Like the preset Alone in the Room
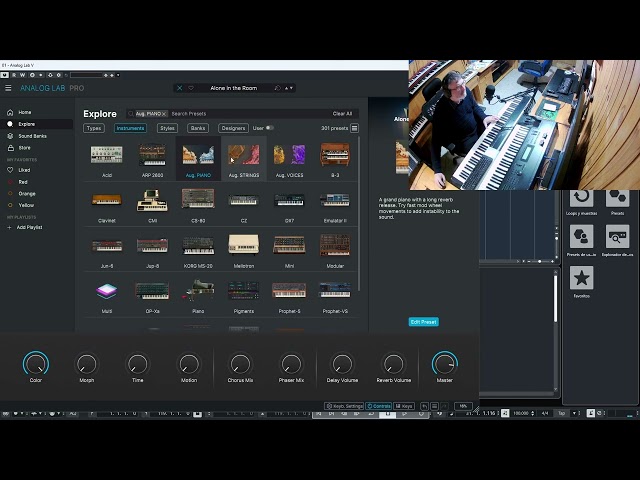 pos(191,88)
